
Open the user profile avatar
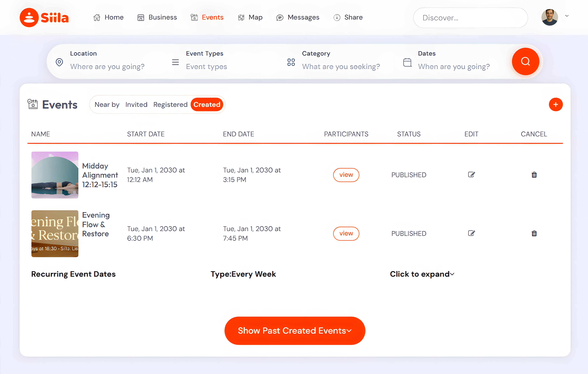pyautogui.click(x=550, y=17)
